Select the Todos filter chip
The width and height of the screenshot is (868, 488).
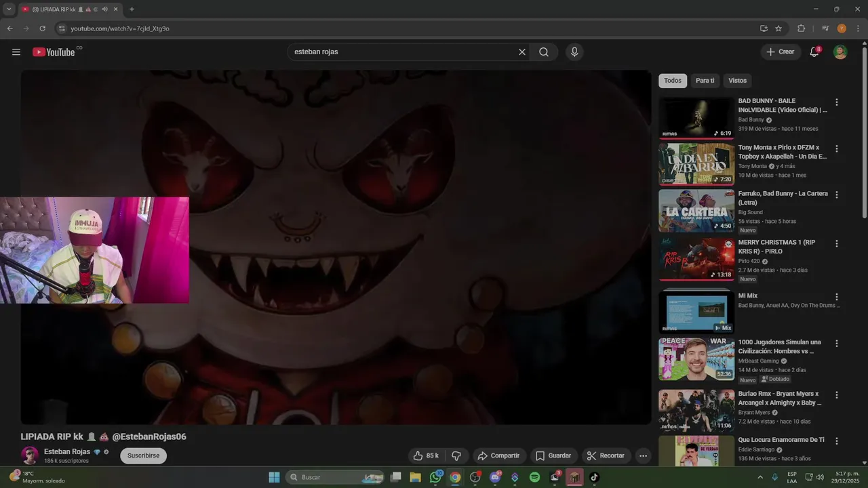[673, 81]
